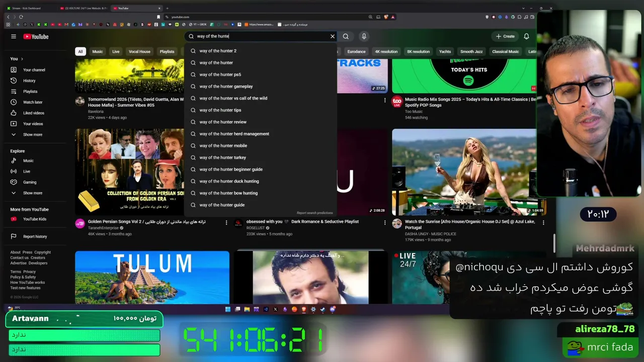Open the Golden Persian Songs video thumbnail
This screenshot has width=644, height=362.
(x=130, y=171)
